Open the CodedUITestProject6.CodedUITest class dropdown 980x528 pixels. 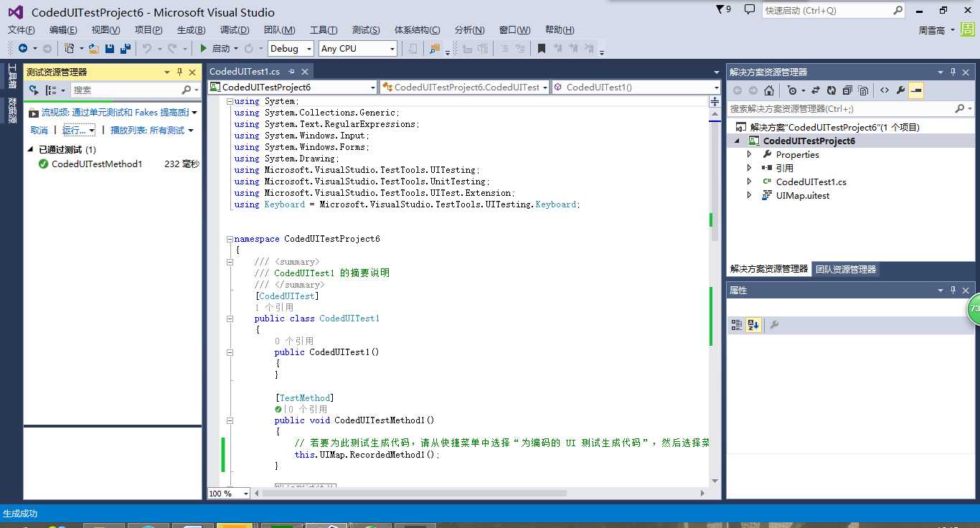pos(465,87)
